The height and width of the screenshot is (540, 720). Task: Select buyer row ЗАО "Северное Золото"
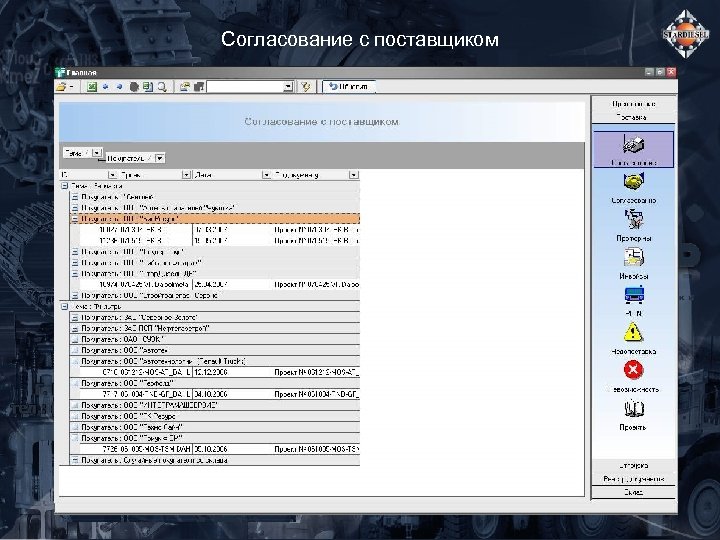(215, 317)
